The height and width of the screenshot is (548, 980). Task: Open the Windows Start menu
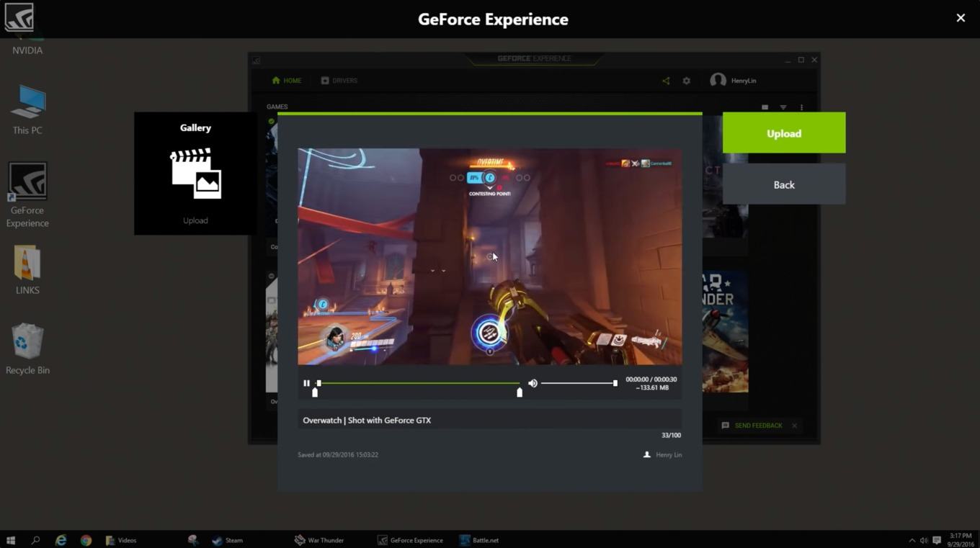[11, 540]
